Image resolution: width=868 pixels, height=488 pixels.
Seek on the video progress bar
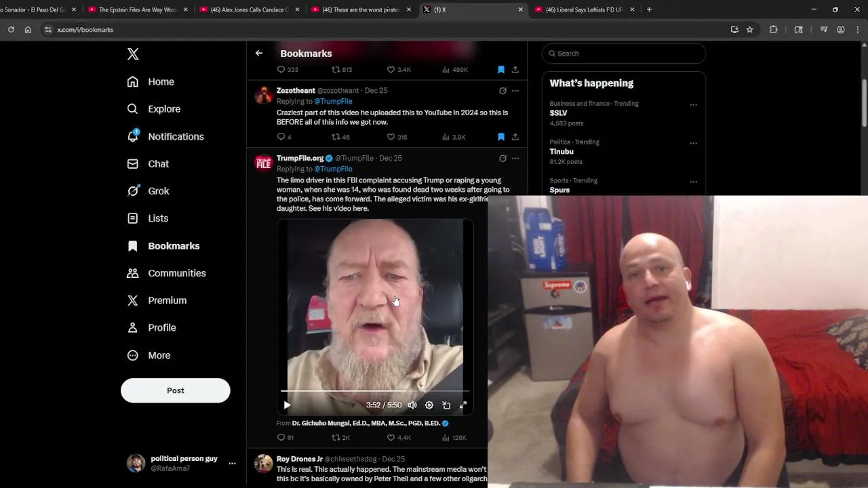[375, 391]
